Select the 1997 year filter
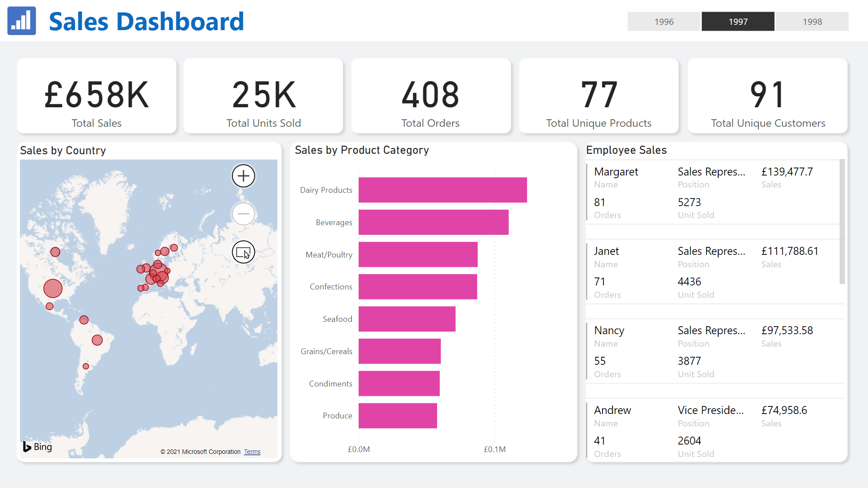 (x=738, y=22)
